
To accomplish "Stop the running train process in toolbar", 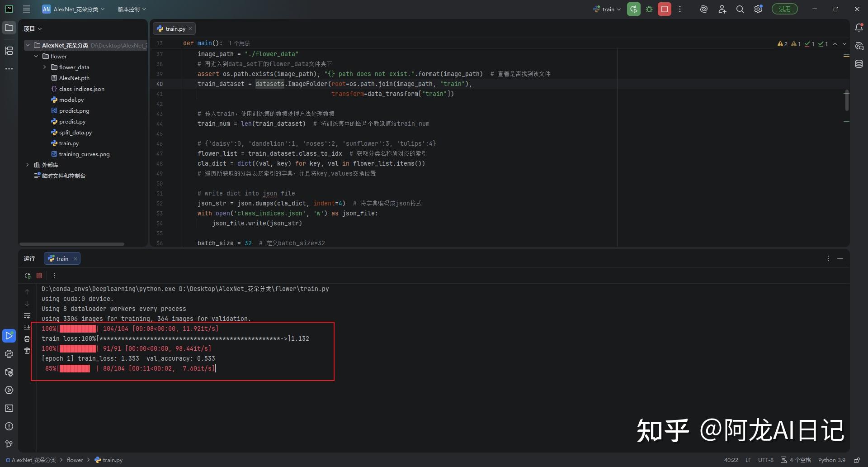I will click(665, 9).
